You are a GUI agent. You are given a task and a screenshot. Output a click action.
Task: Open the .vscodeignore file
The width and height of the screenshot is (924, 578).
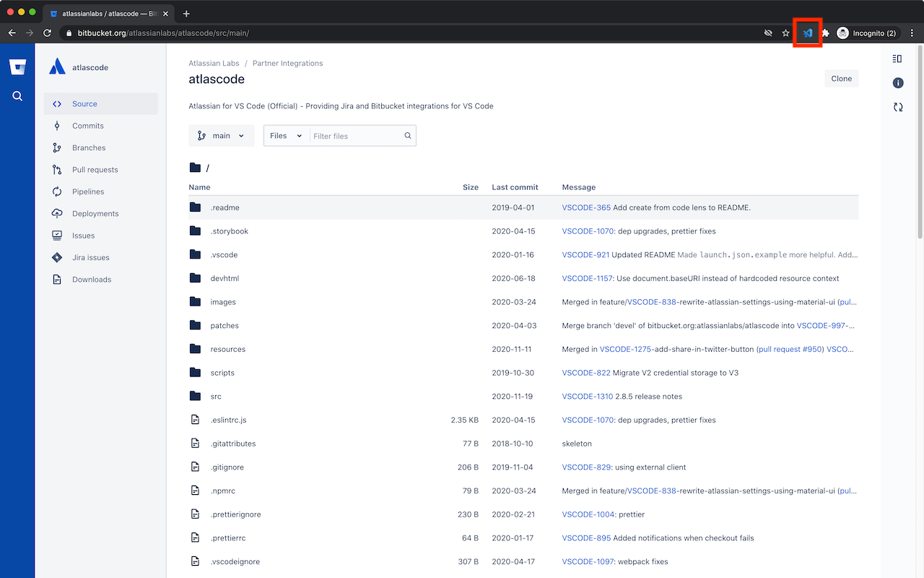click(x=235, y=561)
